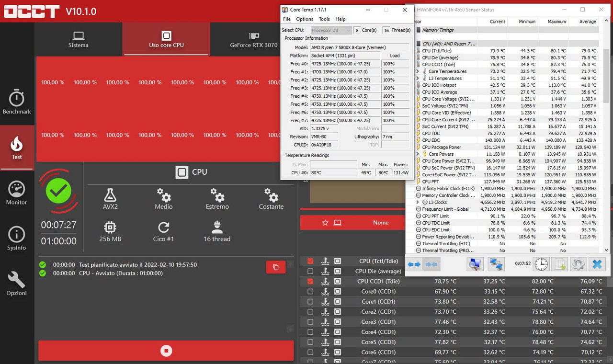
Task: Expand Core Powers row in HWiNFO
Action: pos(418,154)
